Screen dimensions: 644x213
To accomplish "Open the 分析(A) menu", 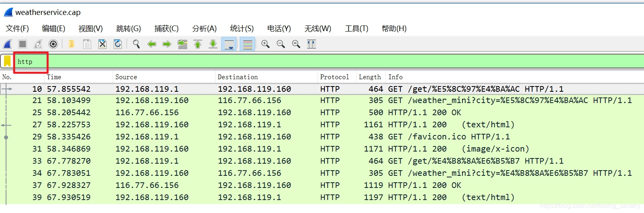I will pyautogui.click(x=204, y=29).
